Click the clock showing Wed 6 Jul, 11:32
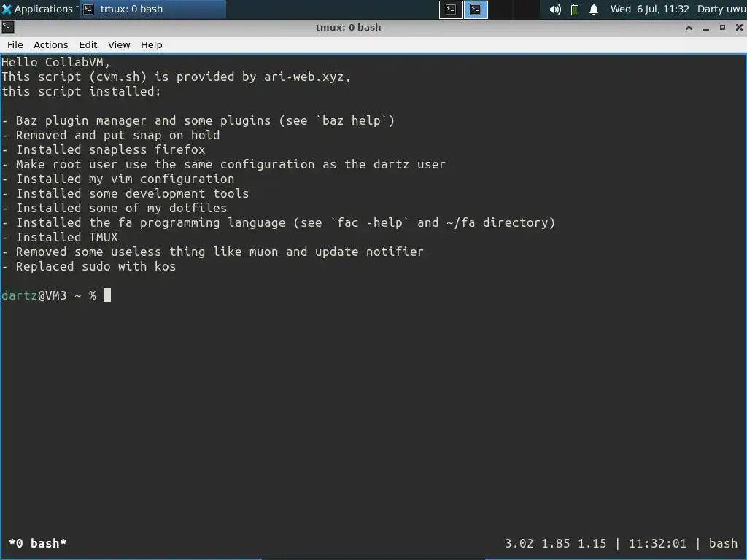 [649, 9]
